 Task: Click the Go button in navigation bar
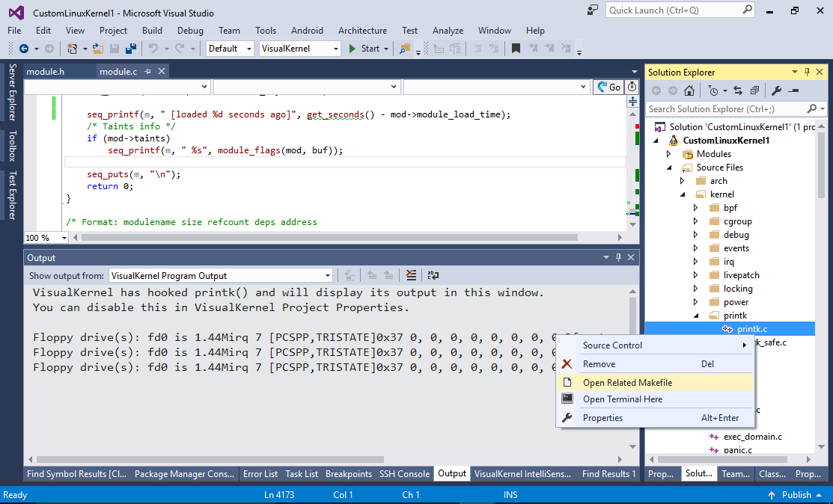(608, 87)
